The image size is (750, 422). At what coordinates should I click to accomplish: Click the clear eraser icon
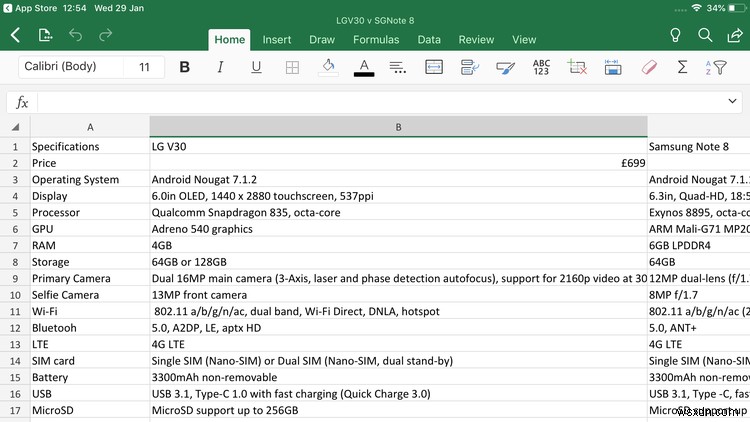click(x=649, y=67)
